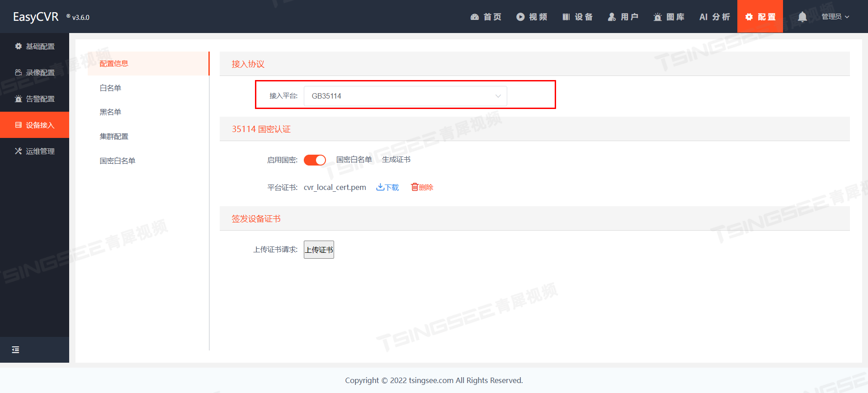Open the 视频 menu item
The height and width of the screenshot is (393, 868).
click(x=532, y=17)
